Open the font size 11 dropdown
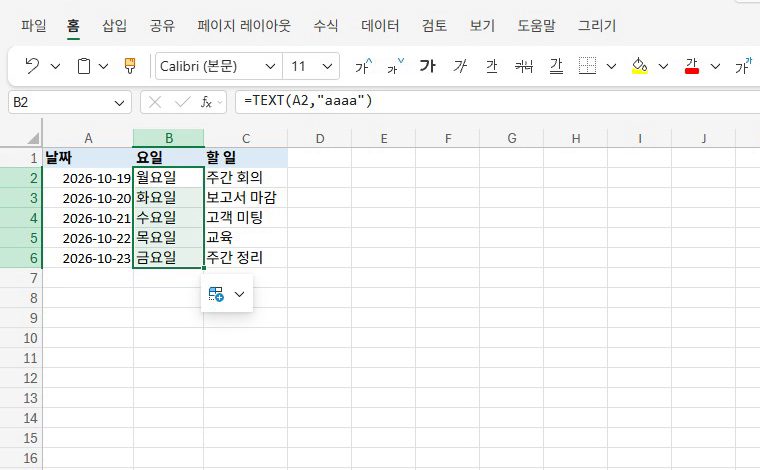 (x=328, y=66)
